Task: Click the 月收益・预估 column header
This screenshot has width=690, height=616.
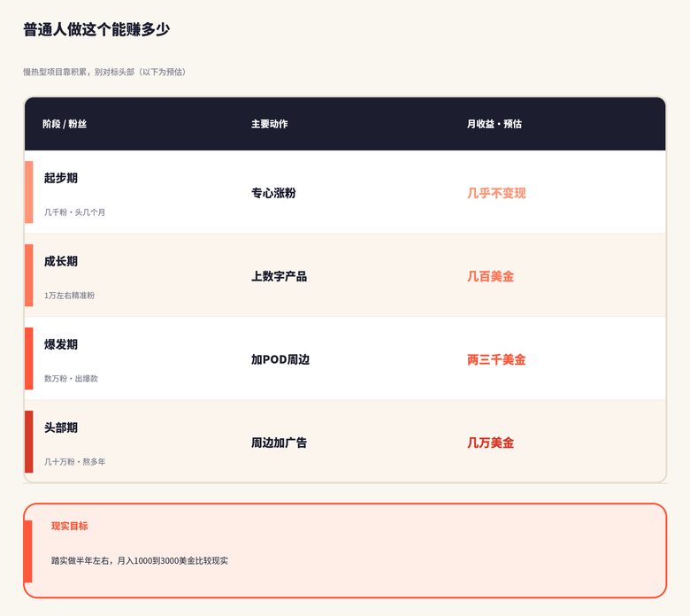Action: coord(494,124)
